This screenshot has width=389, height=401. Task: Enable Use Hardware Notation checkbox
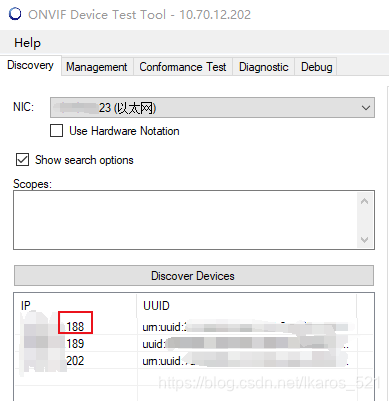pos(56,131)
